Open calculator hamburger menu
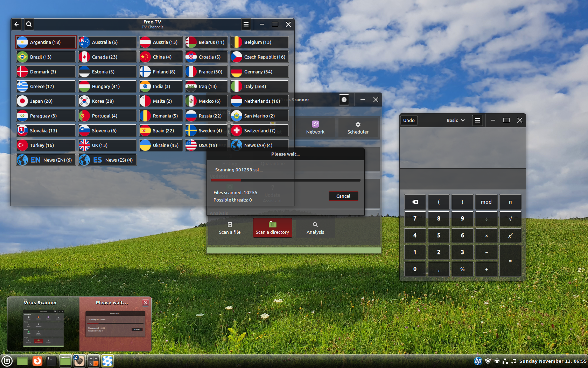The height and width of the screenshot is (368, 588). pos(477,120)
